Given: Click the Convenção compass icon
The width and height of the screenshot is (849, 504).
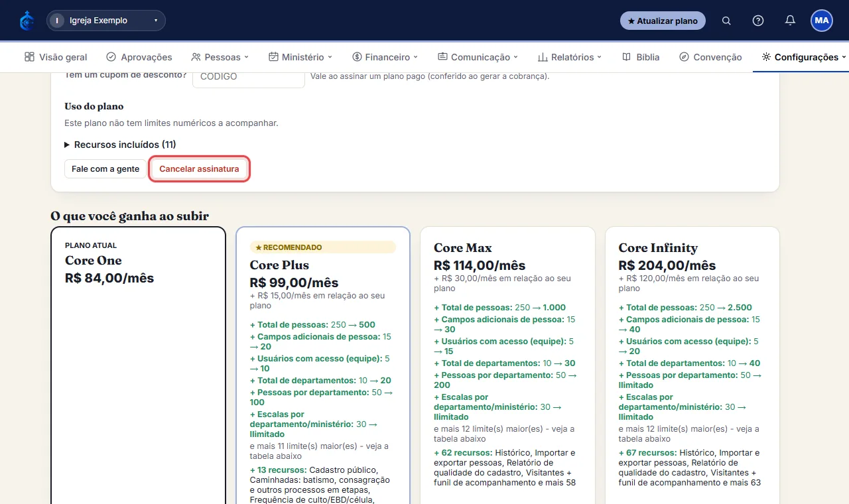Looking at the screenshot, I should coord(685,57).
